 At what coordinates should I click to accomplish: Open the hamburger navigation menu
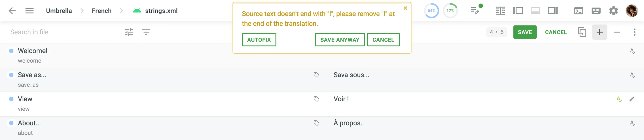point(30,11)
